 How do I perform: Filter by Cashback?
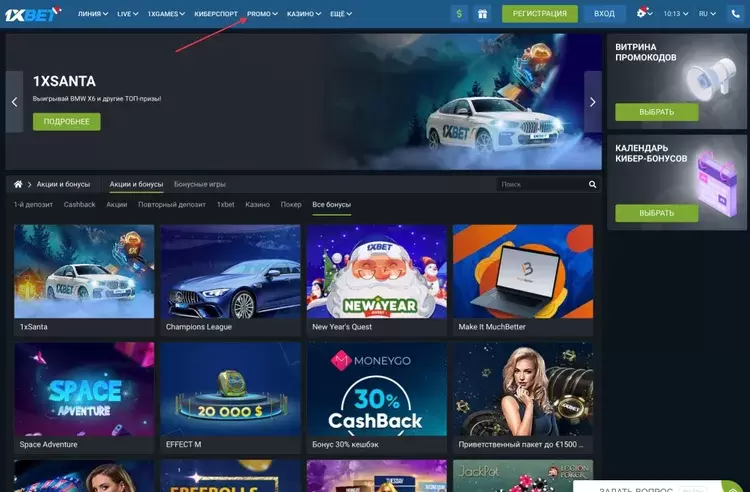coord(79,204)
